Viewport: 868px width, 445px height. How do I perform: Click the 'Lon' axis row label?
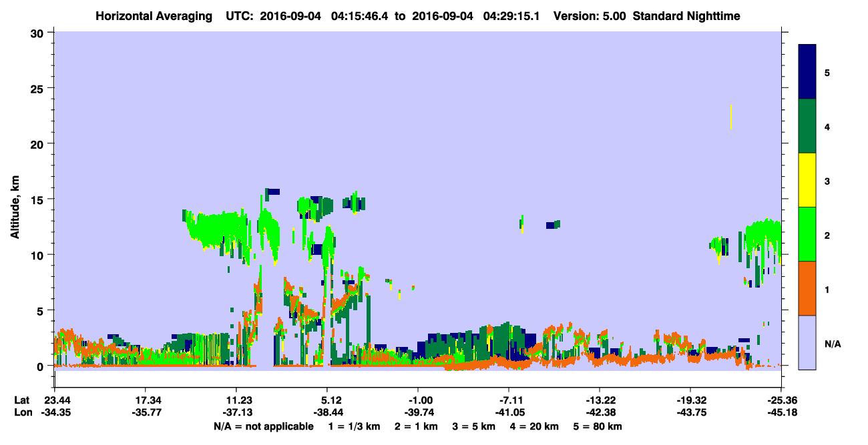pyautogui.click(x=22, y=412)
